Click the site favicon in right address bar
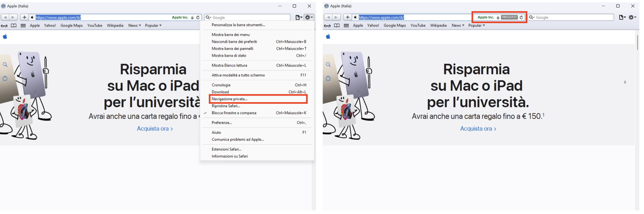 coord(355,17)
